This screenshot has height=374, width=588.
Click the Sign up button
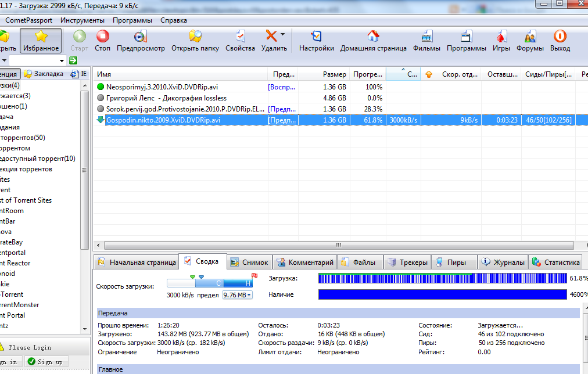[x=49, y=362]
